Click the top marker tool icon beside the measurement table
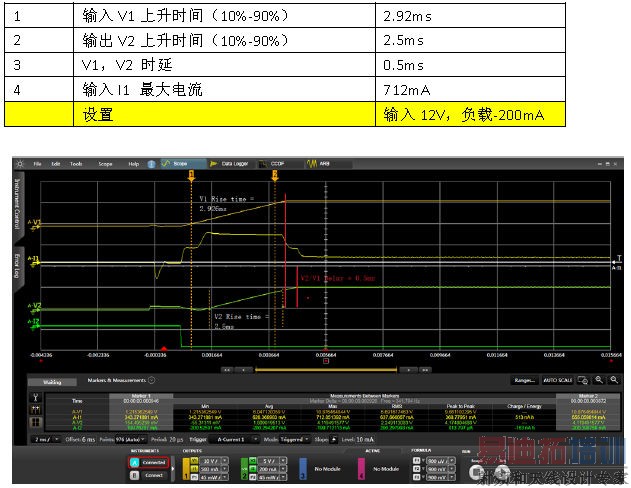 point(35,398)
